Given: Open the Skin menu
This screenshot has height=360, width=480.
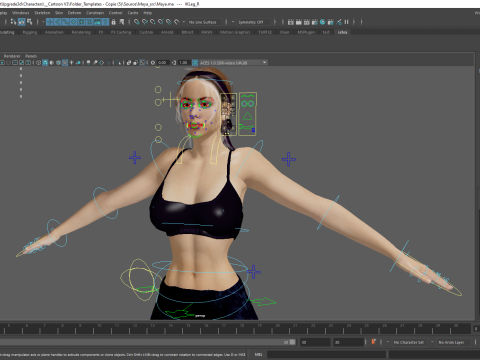Looking at the screenshot, I should coord(59,13).
